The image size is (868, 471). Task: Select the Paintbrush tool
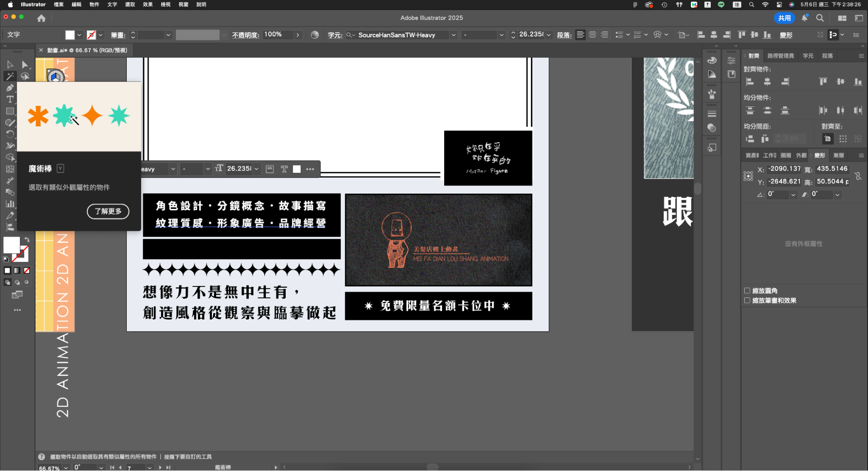[x=10, y=123]
